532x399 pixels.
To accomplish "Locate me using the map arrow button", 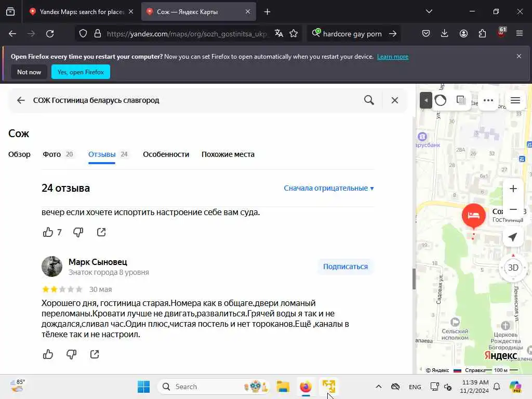I will pyautogui.click(x=513, y=237).
